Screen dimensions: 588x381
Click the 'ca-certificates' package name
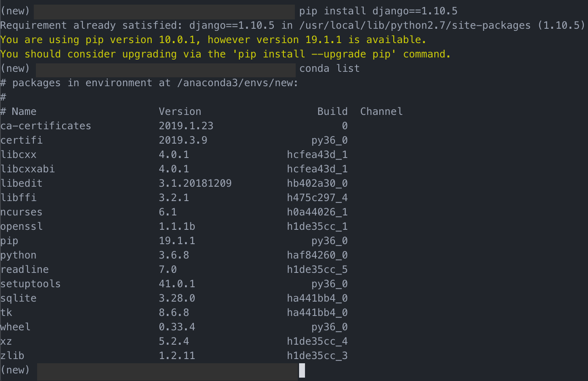pos(46,126)
